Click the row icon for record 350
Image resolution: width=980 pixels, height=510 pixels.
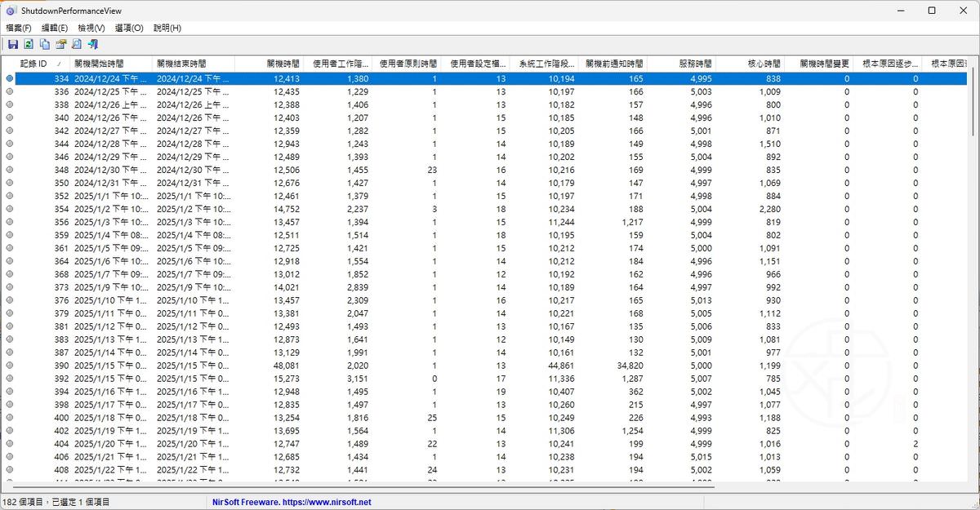[9, 183]
